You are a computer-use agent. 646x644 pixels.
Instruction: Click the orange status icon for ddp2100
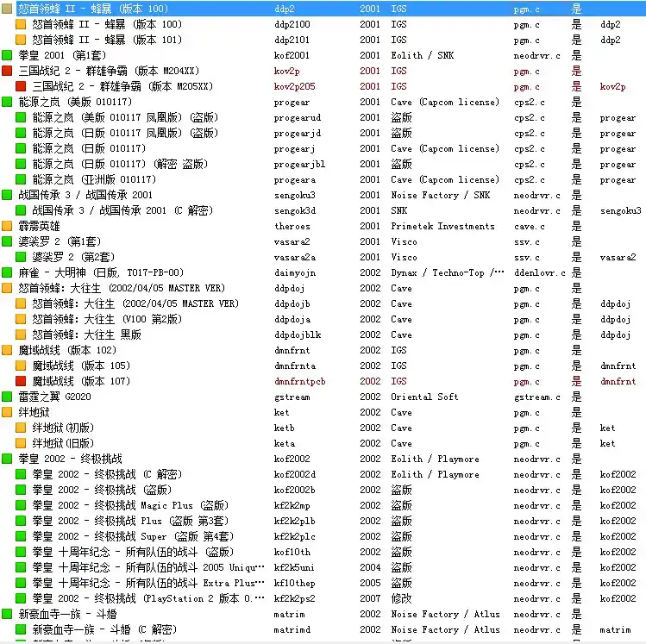click(x=21, y=24)
